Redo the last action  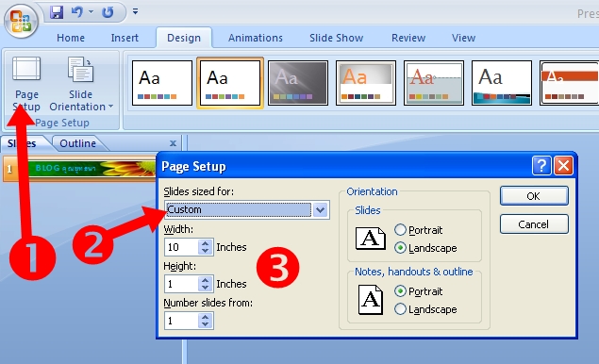click(108, 12)
